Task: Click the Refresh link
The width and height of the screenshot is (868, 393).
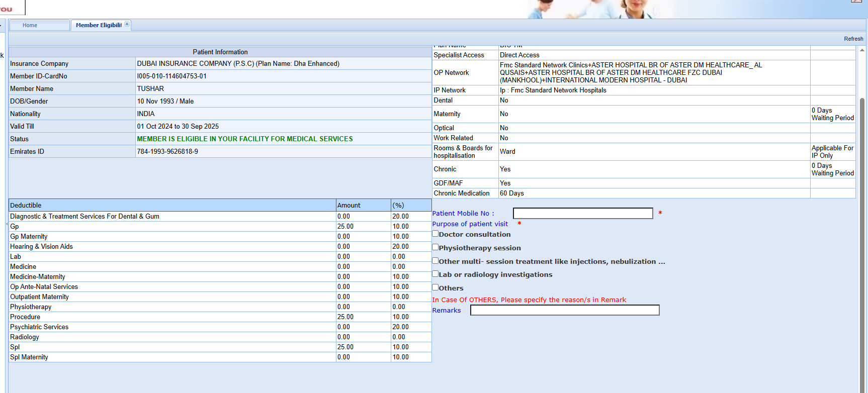Action: [x=853, y=39]
